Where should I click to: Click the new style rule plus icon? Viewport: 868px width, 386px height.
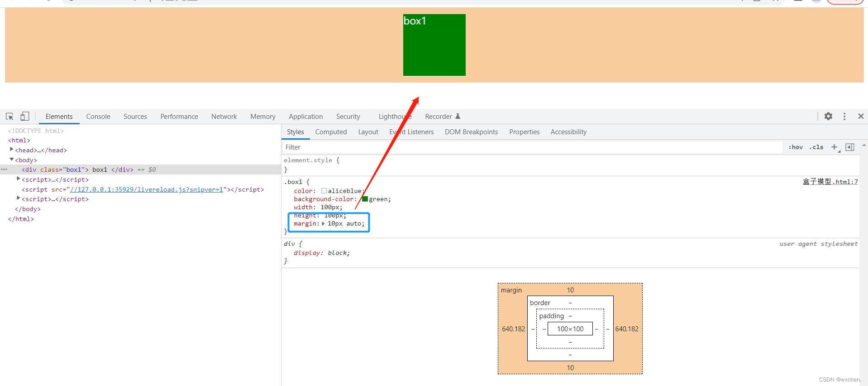click(x=835, y=147)
